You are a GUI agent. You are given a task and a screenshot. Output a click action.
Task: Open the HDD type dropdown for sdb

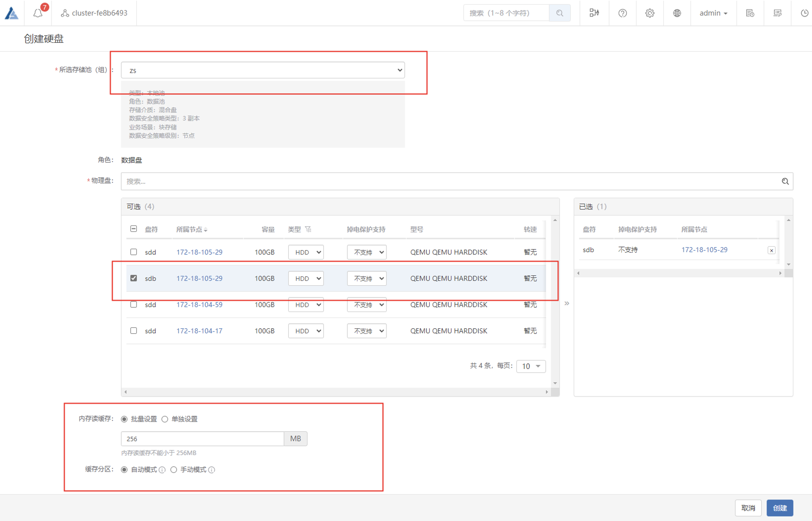point(305,279)
